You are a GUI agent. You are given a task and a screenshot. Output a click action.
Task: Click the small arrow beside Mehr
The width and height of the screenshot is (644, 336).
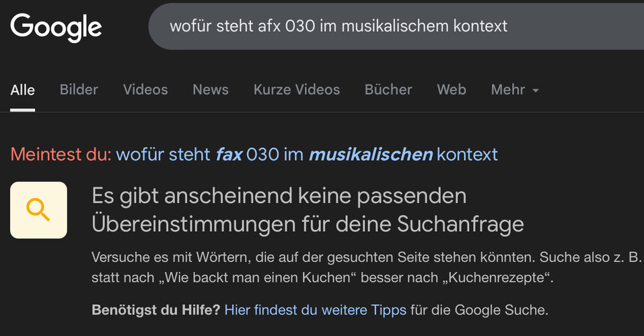(536, 90)
